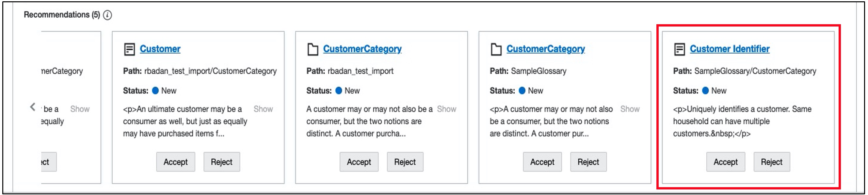Click the Recommendations info icon
Image resolution: width=868 pixels, height=195 pixels.
click(x=107, y=15)
